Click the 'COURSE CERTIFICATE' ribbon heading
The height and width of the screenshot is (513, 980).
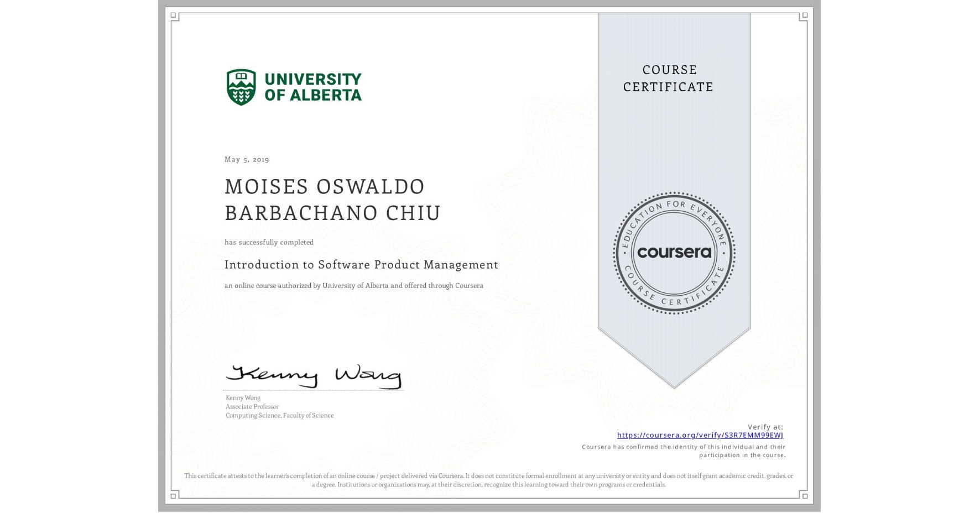[669, 78]
